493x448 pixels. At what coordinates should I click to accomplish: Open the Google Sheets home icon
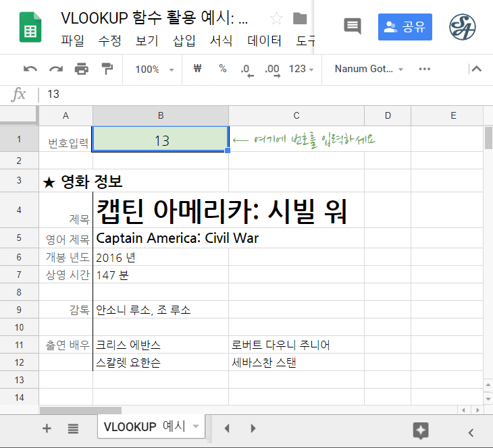click(30, 27)
